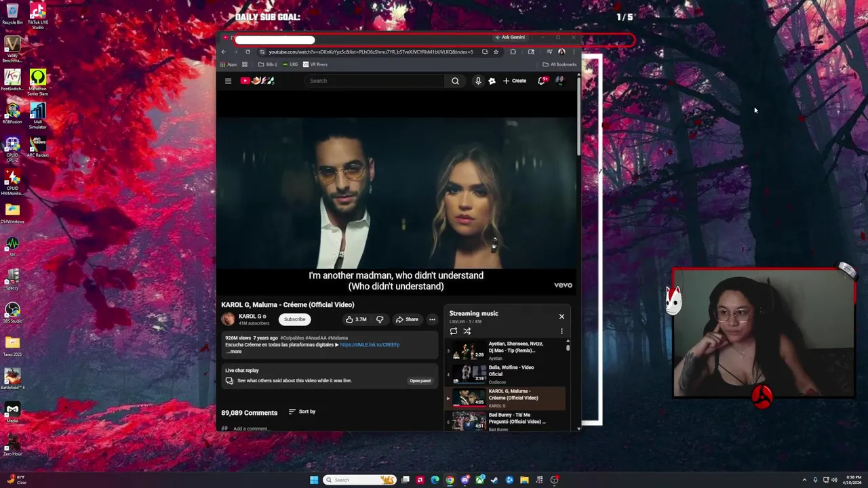The image size is (868, 488).
Task: Toggle loop playlist in Streaming music
Action: (x=454, y=331)
